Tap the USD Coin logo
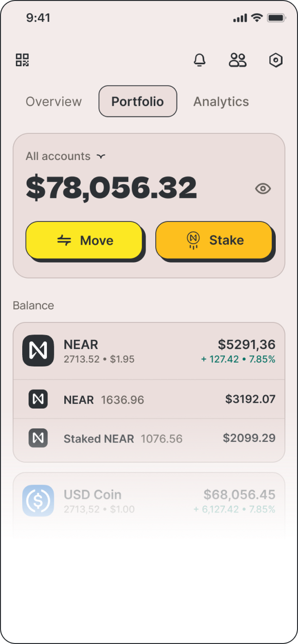 pos(38,500)
